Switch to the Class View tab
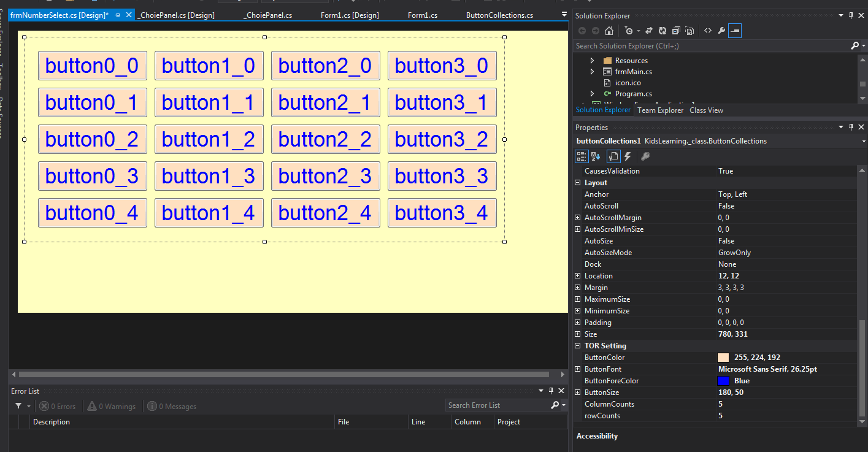This screenshot has height=452, width=868. pos(706,110)
